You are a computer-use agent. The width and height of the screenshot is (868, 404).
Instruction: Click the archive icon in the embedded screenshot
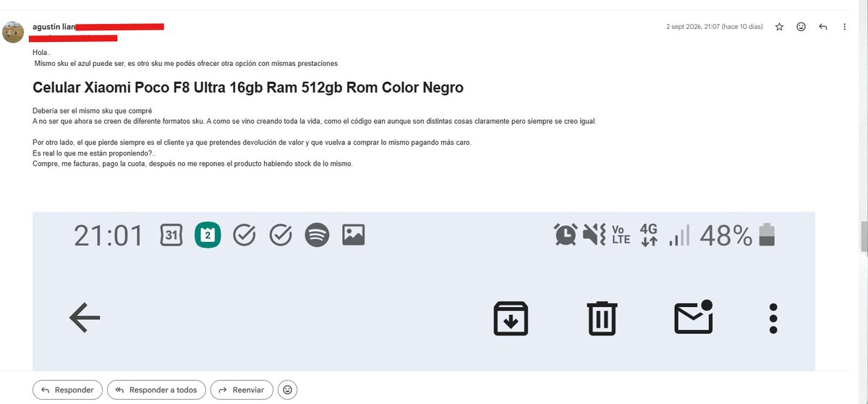pyautogui.click(x=511, y=318)
